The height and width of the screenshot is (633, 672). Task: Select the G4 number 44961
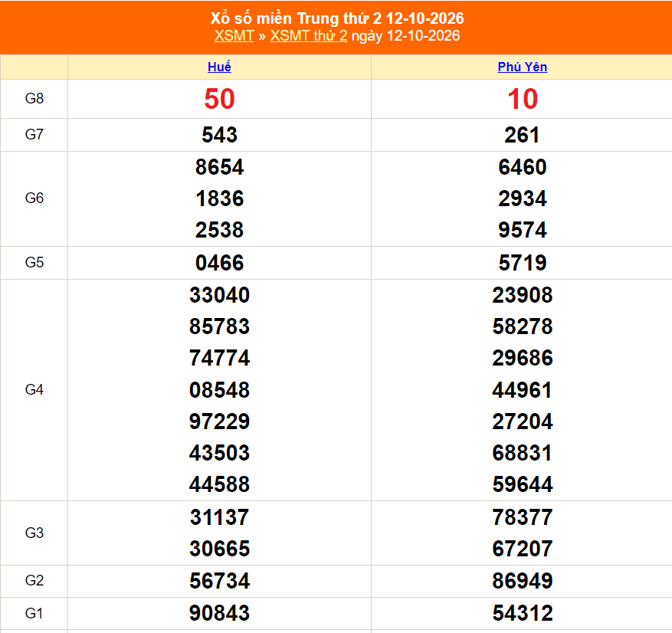(x=522, y=390)
